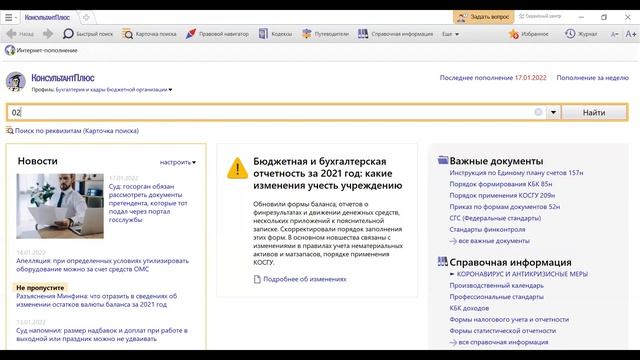Open Стандарты финконтроля link
Screen dimensions: 640x360
point(487,229)
